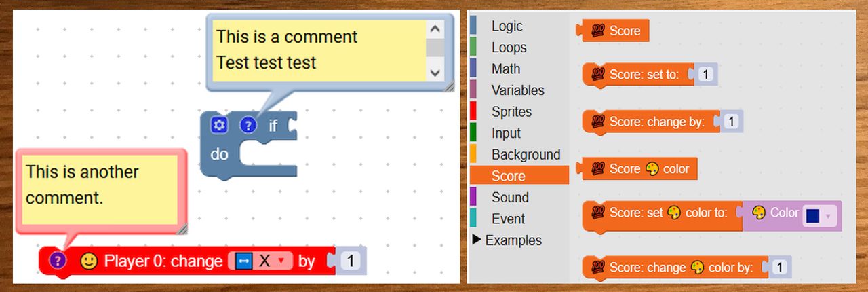Click the palette icon on Score color block
Viewport: 868px width, 292px height.
652,169
